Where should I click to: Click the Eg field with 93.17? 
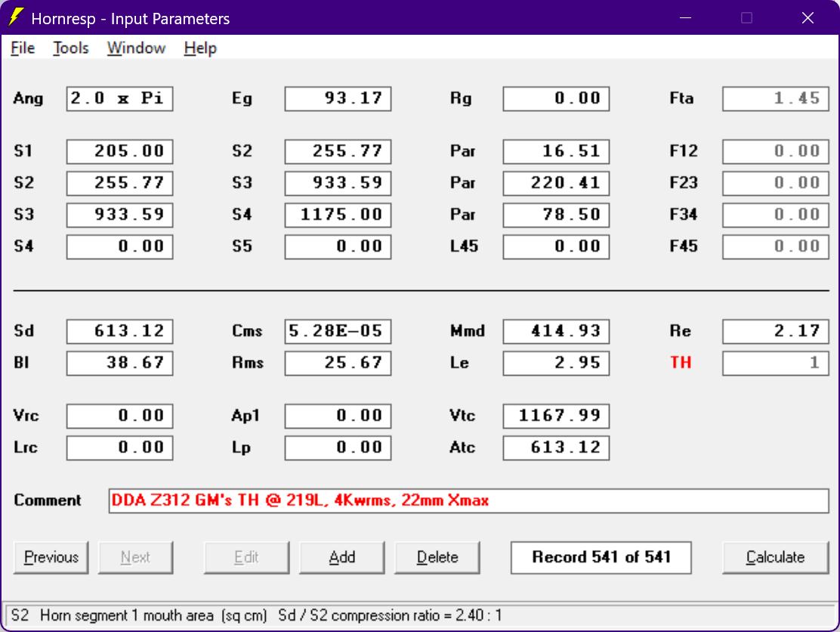tap(338, 98)
